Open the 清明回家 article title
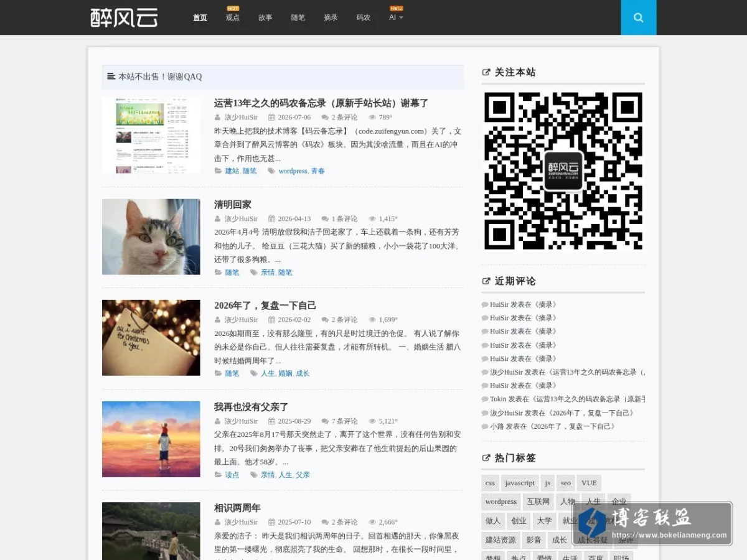This screenshot has height=560, width=747. point(233,205)
